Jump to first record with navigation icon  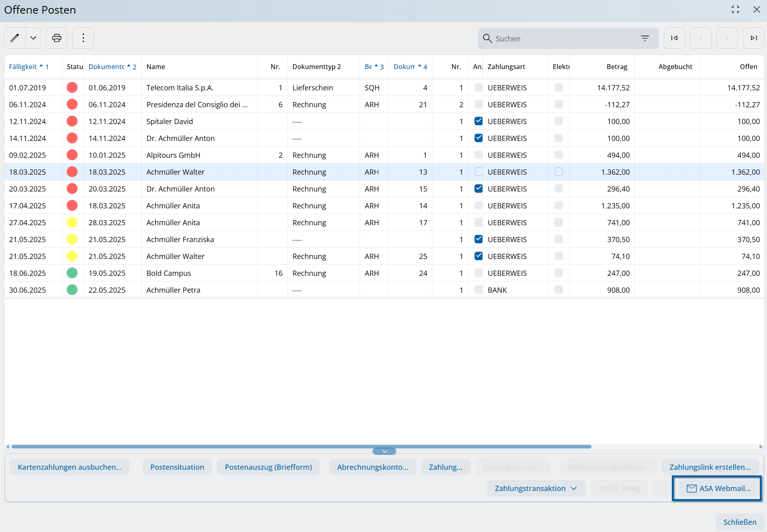pos(674,38)
